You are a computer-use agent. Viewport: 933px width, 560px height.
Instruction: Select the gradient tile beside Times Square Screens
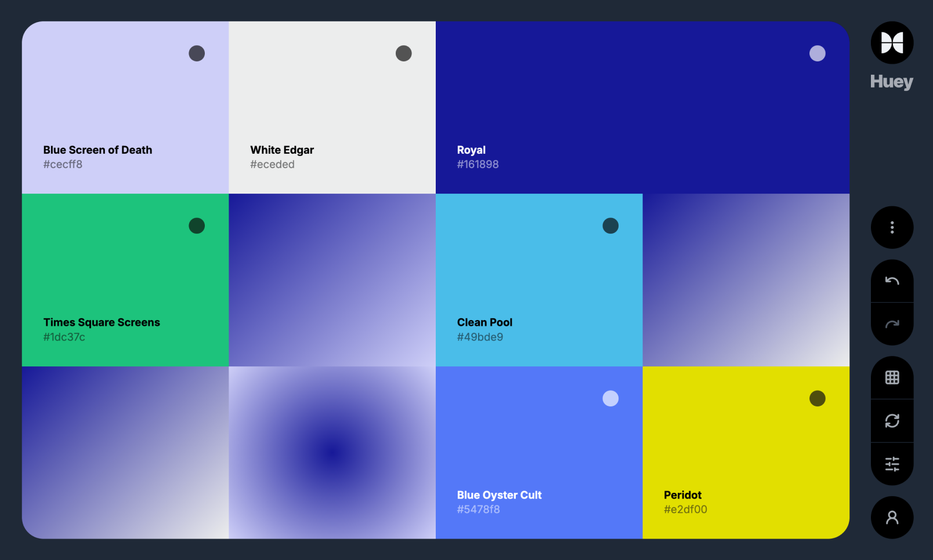point(332,280)
